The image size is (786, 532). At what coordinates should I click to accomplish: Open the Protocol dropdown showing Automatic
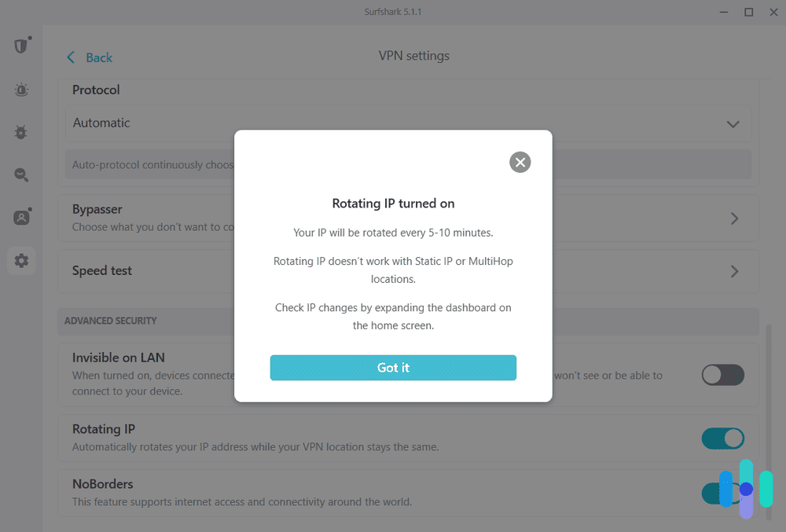click(x=409, y=123)
